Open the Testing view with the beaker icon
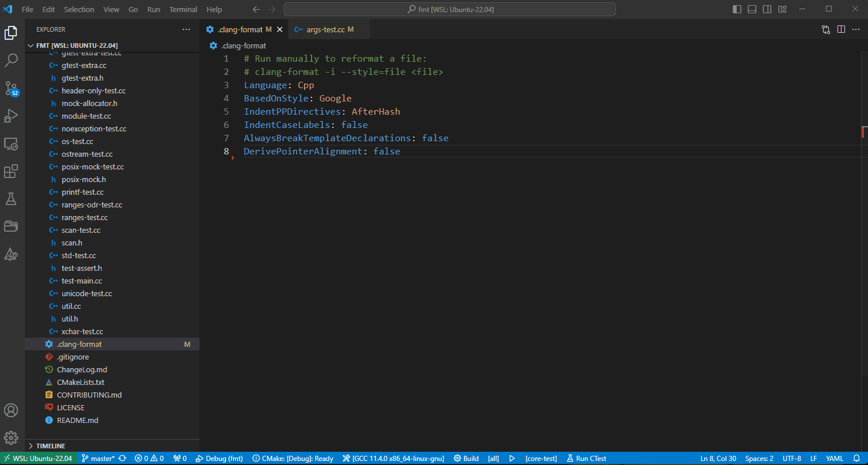This screenshot has height=465, width=868. (x=11, y=199)
